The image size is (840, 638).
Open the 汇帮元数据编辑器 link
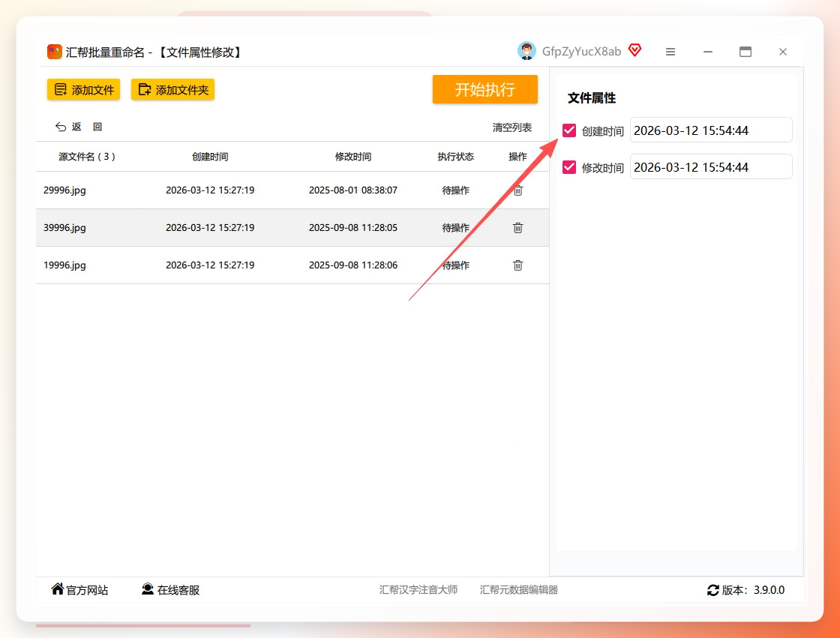tap(518, 590)
